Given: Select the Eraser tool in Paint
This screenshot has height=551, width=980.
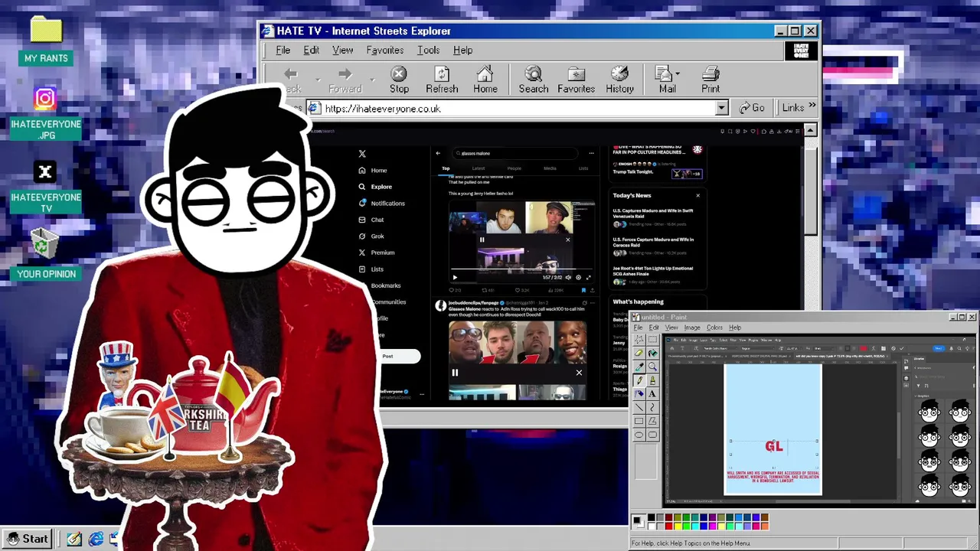Looking at the screenshot, I should coord(639,353).
